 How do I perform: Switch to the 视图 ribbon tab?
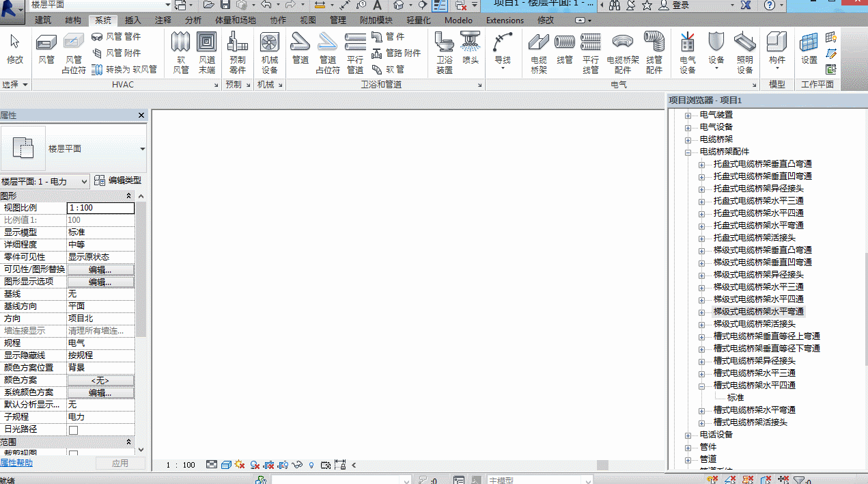(308, 21)
